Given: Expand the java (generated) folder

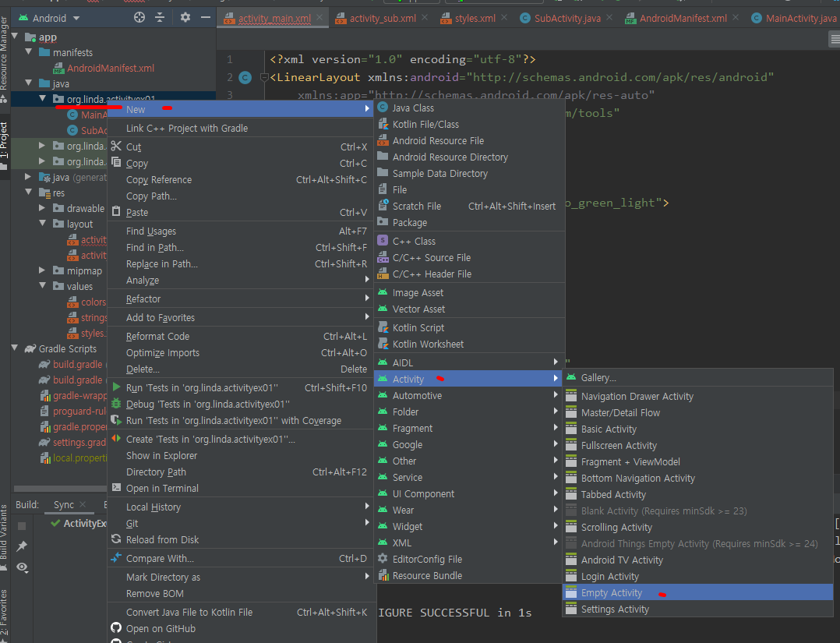Looking at the screenshot, I should [28, 176].
